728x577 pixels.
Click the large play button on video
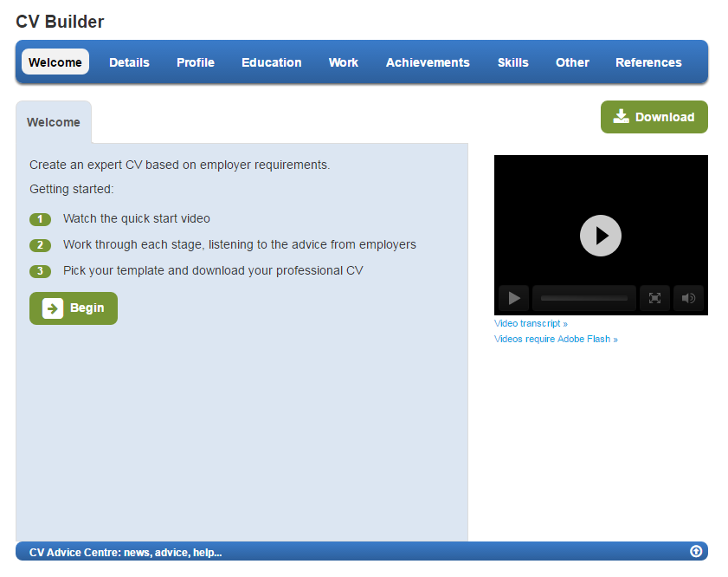coord(601,236)
